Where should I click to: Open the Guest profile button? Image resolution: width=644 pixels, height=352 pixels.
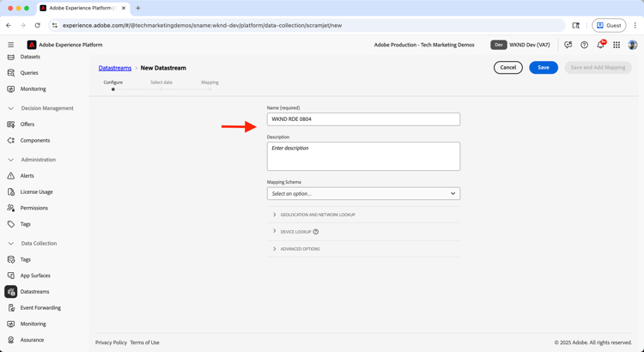(x=609, y=26)
